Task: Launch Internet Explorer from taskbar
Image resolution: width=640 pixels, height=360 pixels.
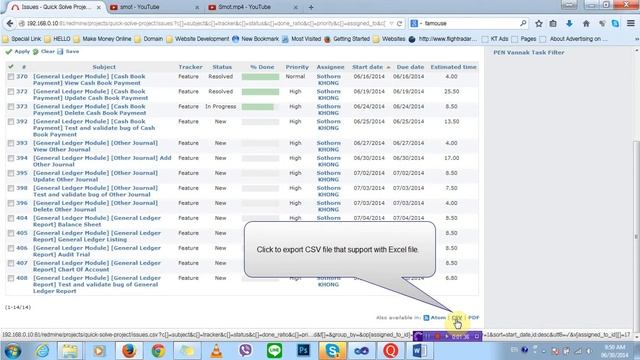Action: click(x=42, y=351)
